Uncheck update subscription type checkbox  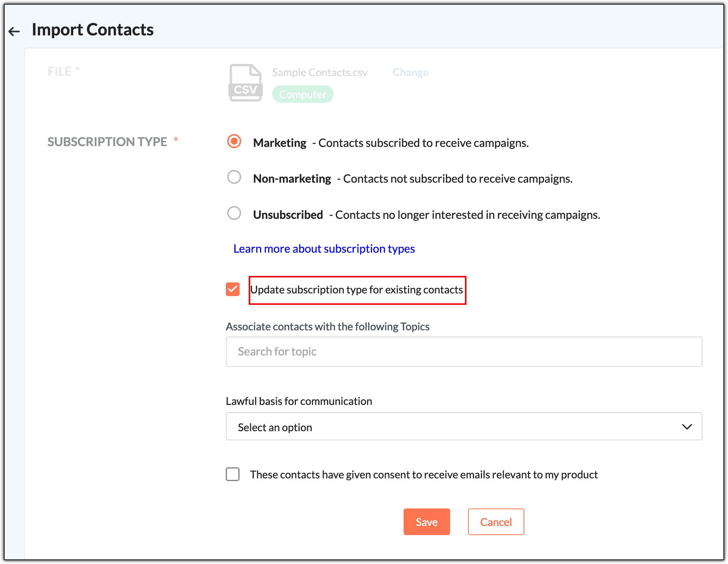tap(233, 289)
